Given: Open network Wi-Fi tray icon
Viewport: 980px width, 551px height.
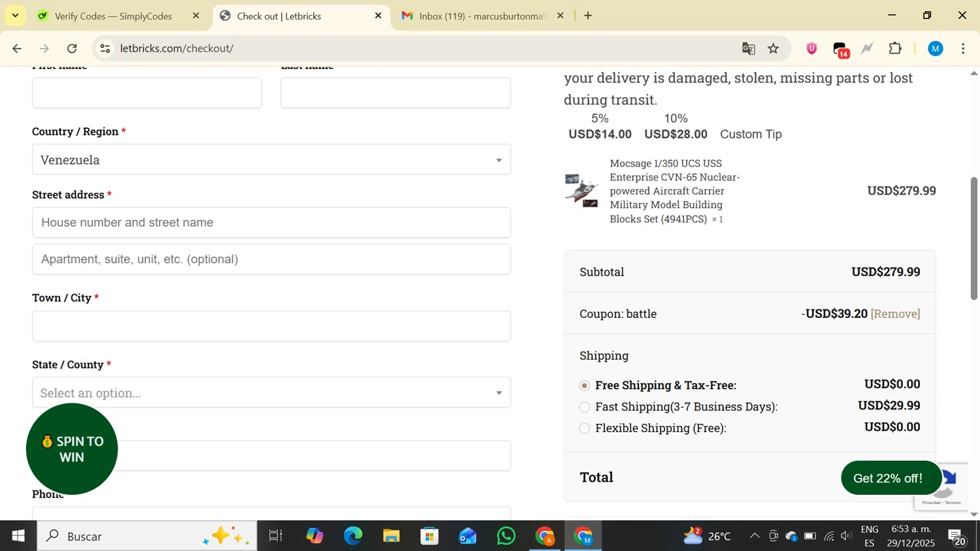Looking at the screenshot, I should pyautogui.click(x=829, y=536).
